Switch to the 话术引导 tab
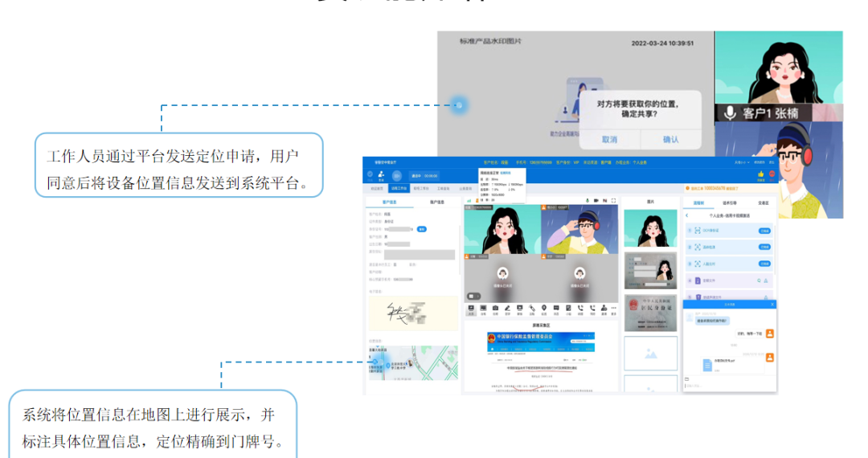Viewport: 868px width, 458px height. point(730,203)
